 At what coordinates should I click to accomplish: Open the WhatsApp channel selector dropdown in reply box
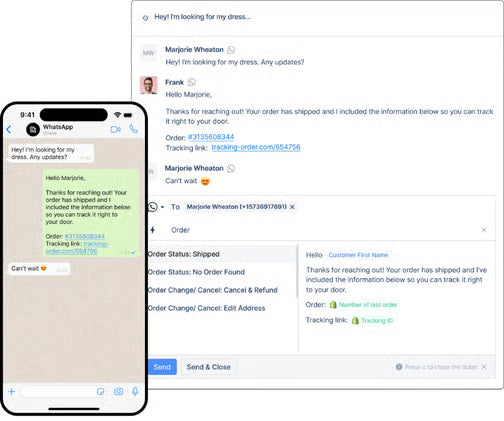click(x=156, y=207)
